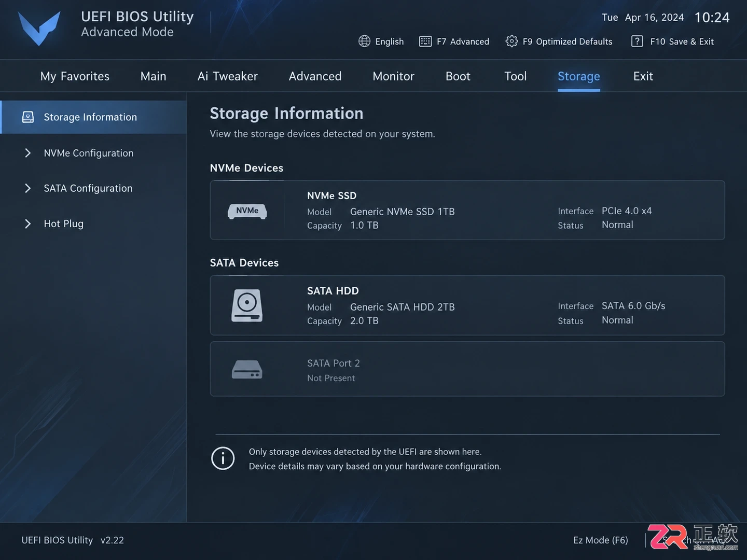Click the SATA HDD disk icon
This screenshot has height=560, width=747.
tap(247, 305)
